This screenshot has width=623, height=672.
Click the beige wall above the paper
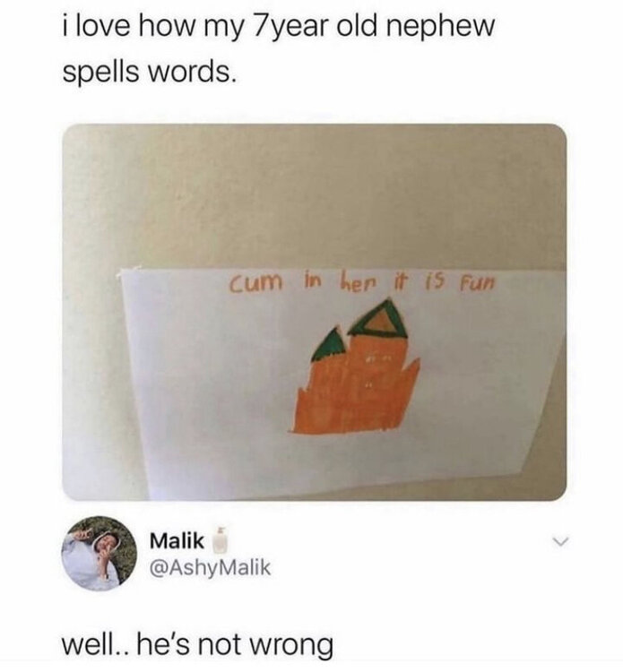315,193
